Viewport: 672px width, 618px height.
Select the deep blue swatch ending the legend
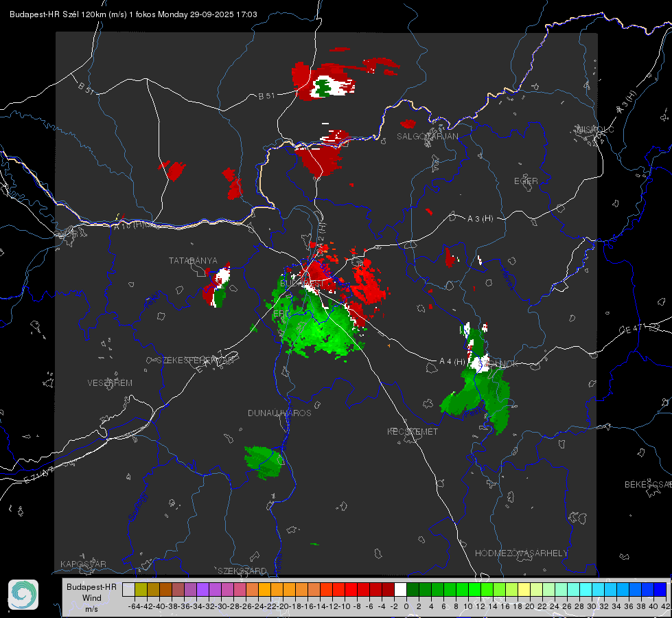click(660, 589)
